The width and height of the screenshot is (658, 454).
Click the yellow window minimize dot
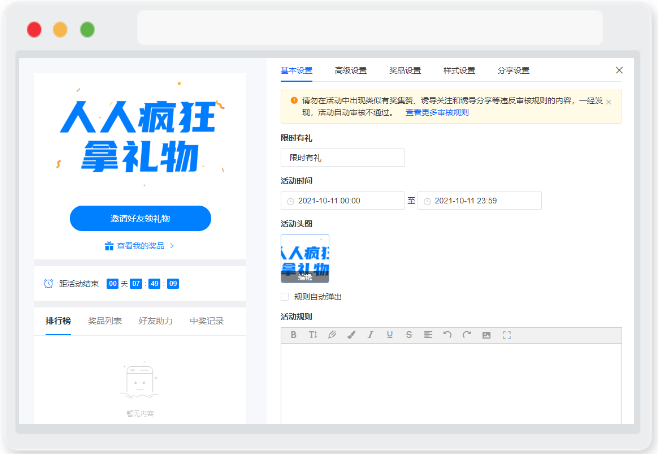pos(60,30)
